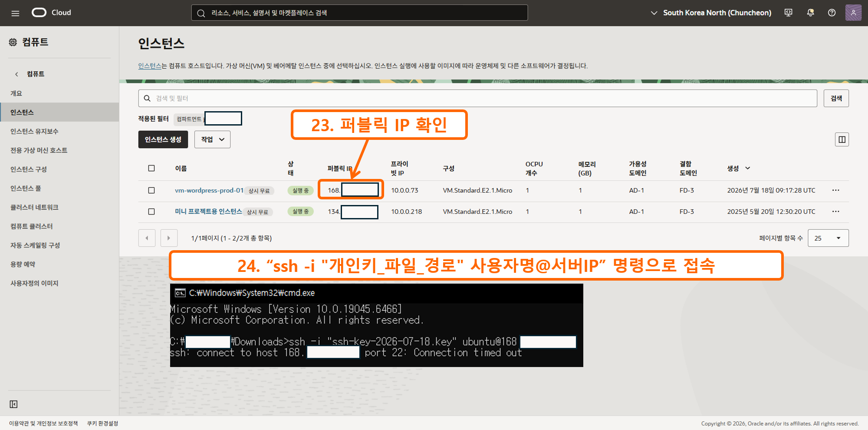This screenshot has width=868, height=430.
Task: Select all instances with header checkbox
Action: (x=151, y=168)
